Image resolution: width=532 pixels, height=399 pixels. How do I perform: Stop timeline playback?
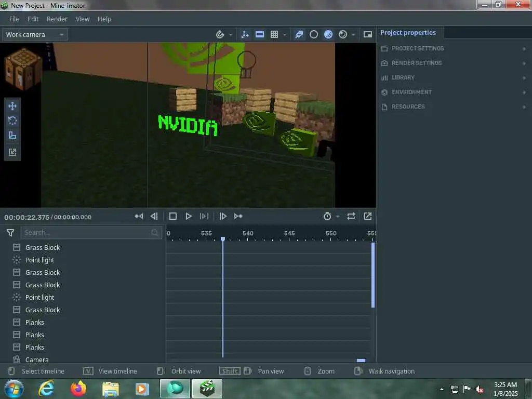(x=172, y=216)
